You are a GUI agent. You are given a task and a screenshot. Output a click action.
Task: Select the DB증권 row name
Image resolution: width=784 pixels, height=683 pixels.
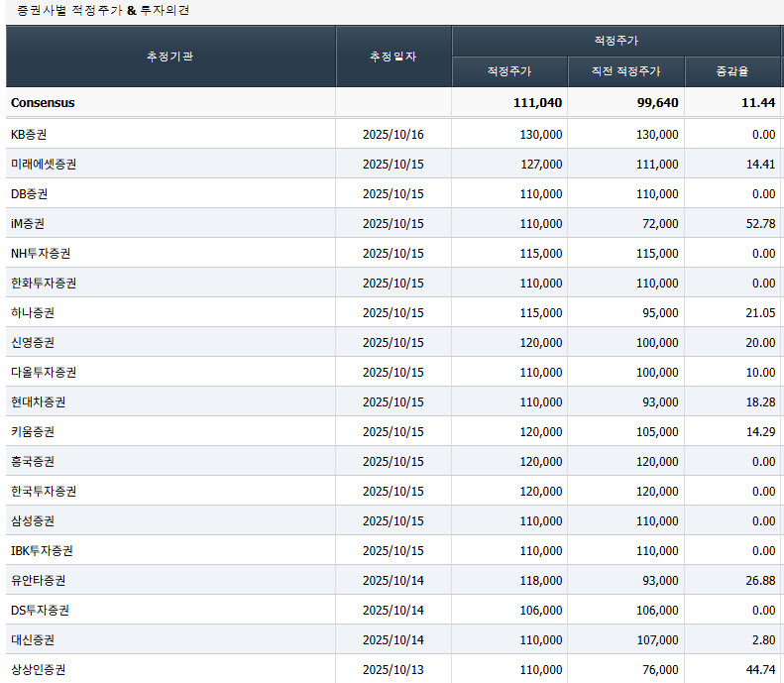pyautogui.click(x=29, y=194)
